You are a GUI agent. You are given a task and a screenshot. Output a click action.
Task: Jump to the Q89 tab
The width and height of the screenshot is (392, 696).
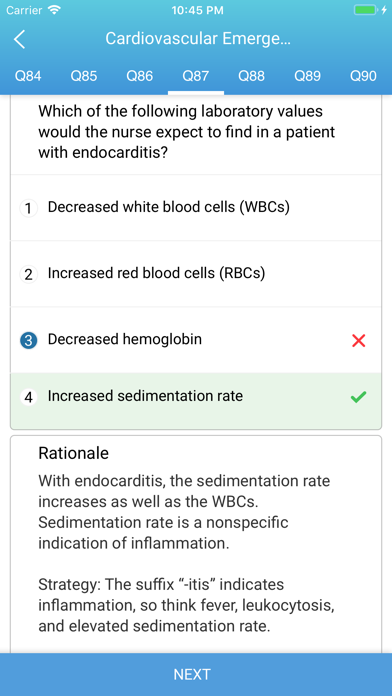pyautogui.click(x=308, y=76)
